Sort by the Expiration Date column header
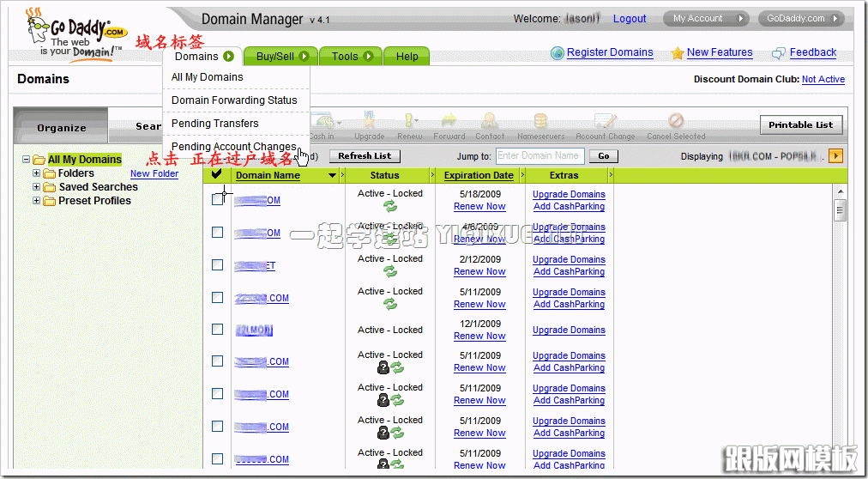The width and height of the screenshot is (868, 479). (479, 175)
